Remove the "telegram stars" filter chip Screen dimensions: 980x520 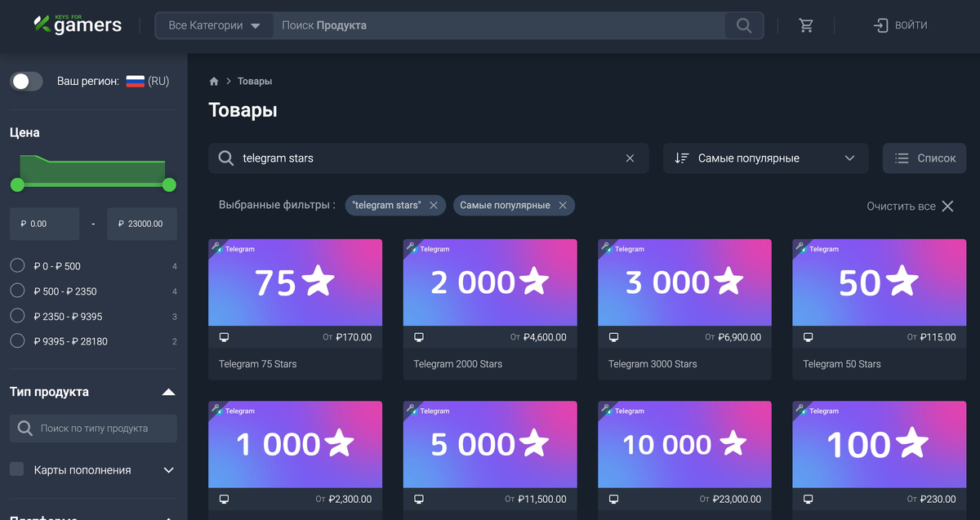pos(434,206)
